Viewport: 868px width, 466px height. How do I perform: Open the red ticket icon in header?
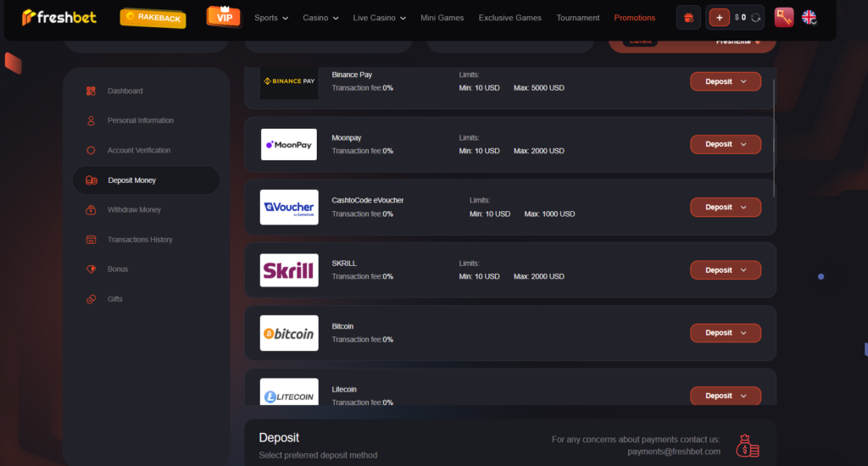point(784,18)
